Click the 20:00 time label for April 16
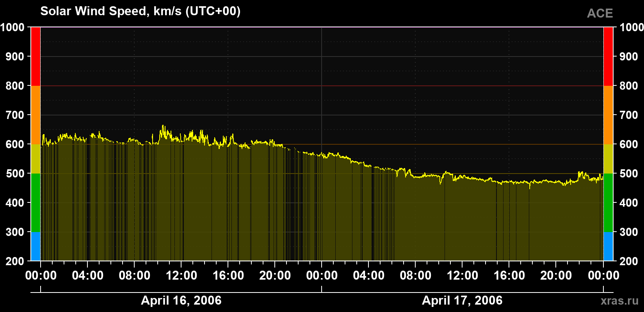Image resolution: width=644 pixels, height=312 pixels. [275, 276]
